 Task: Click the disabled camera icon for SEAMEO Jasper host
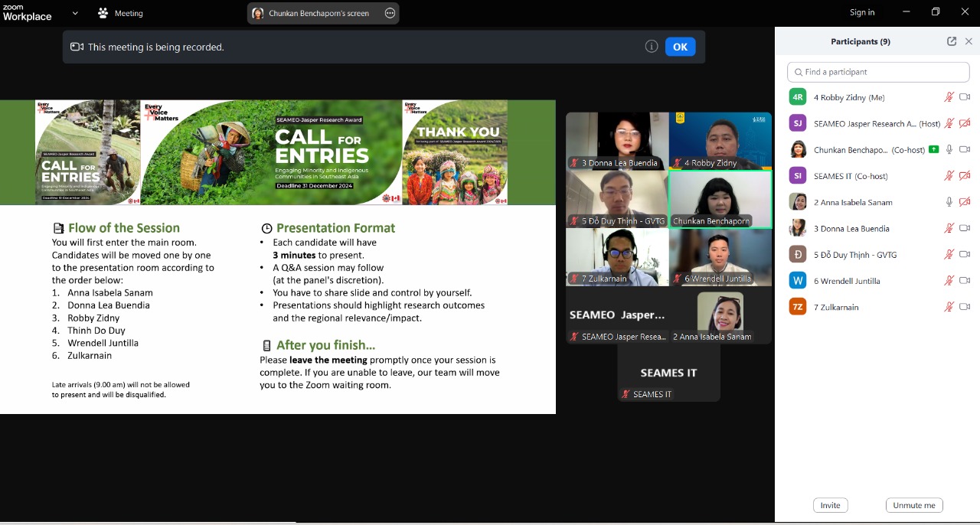click(965, 123)
